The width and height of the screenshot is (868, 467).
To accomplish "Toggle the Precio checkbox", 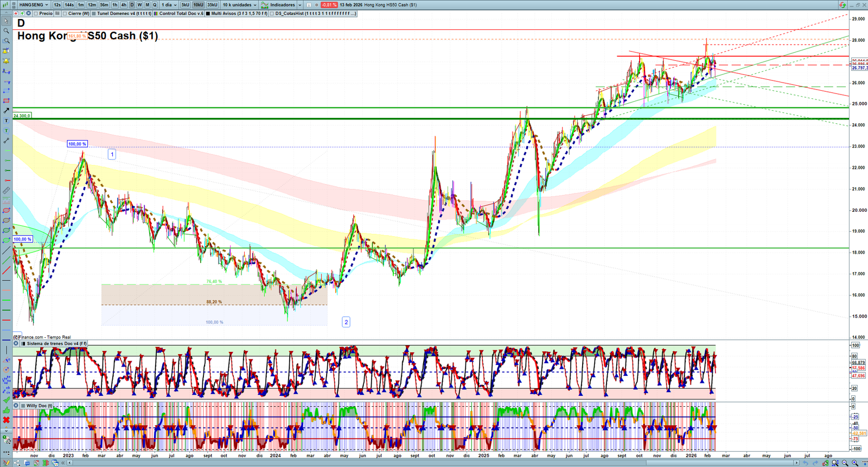I will (35, 14).
